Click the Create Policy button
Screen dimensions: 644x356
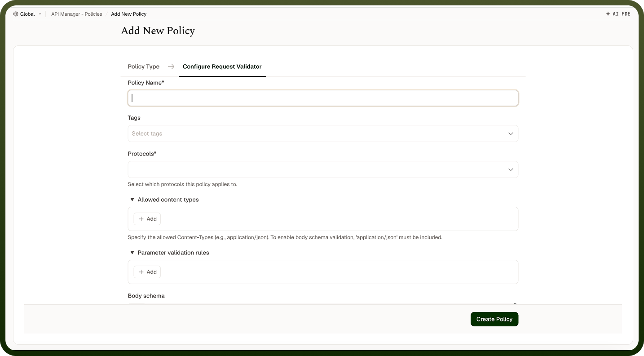click(x=494, y=319)
